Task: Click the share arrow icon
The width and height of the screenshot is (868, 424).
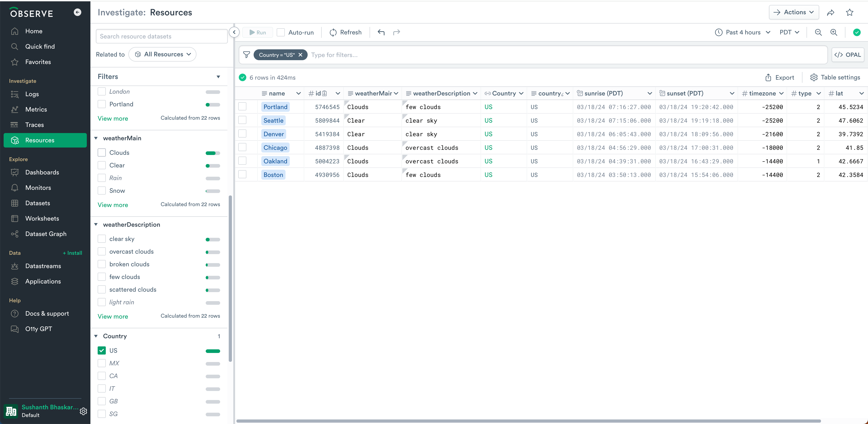Action: point(831,12)
